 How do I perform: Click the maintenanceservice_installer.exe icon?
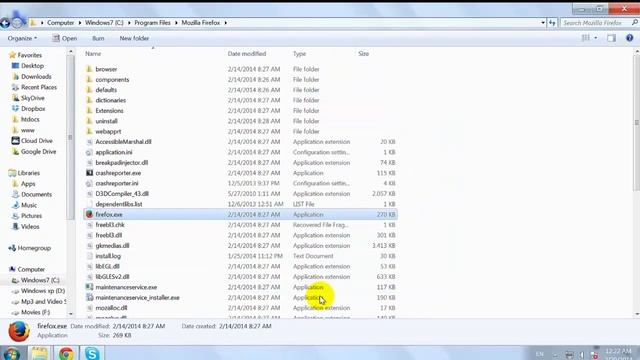coord(89,298)
